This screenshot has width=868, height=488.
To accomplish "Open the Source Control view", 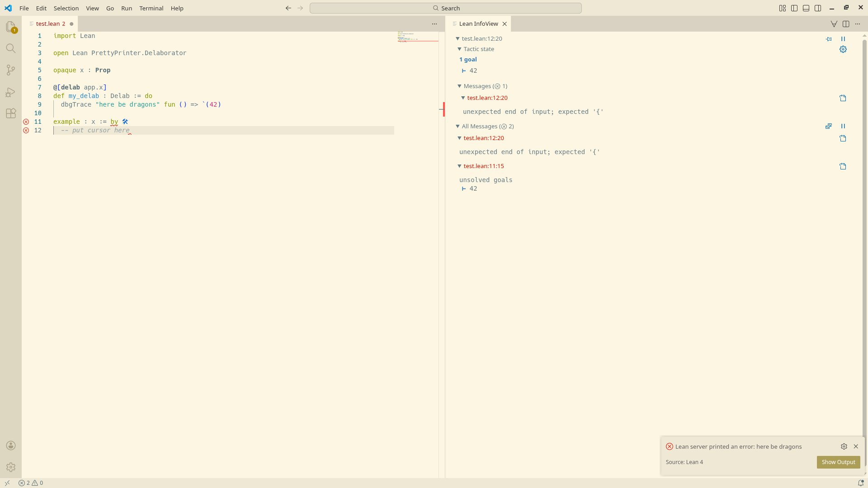I will pyautogui.click(x=11, y=70).
